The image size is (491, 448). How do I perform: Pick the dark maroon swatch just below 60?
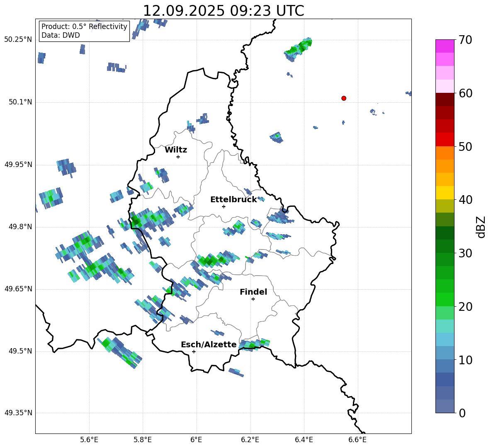(x=445, y=99)
